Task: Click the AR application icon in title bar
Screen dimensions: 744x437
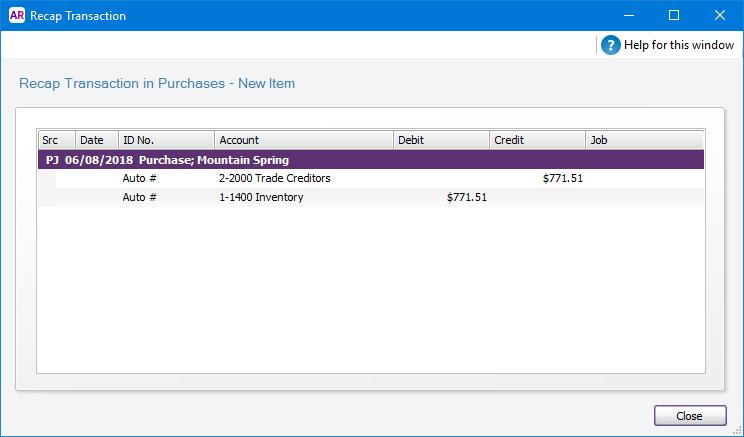Action: pos(16,15)
